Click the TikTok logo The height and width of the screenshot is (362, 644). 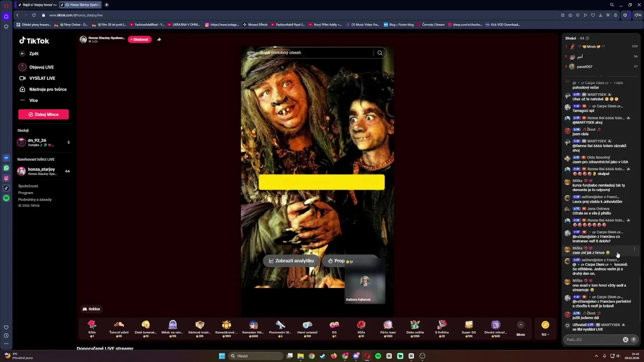[34, 41]
